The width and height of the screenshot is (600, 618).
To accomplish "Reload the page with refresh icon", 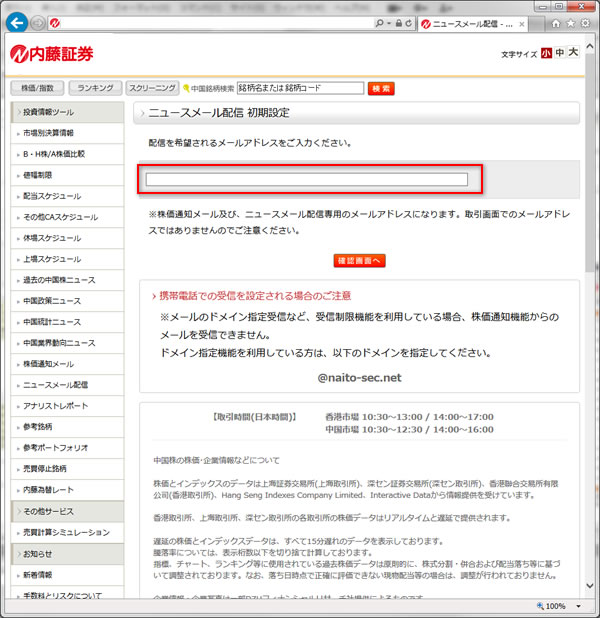I will point(408,23).
